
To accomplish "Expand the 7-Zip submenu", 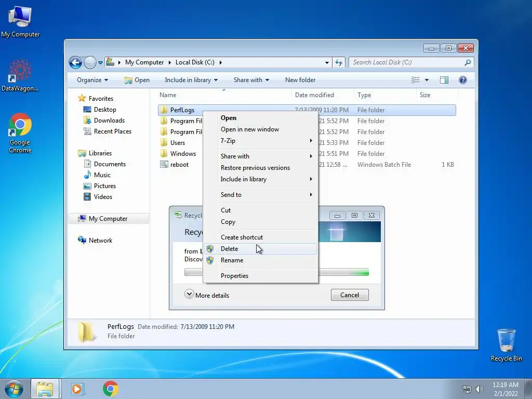I will tap(261, 141).
